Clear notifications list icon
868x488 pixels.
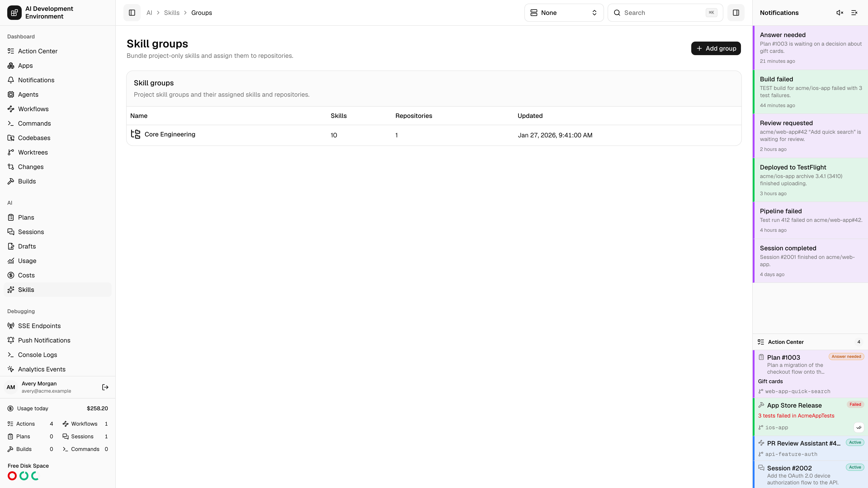coord(854,13)
